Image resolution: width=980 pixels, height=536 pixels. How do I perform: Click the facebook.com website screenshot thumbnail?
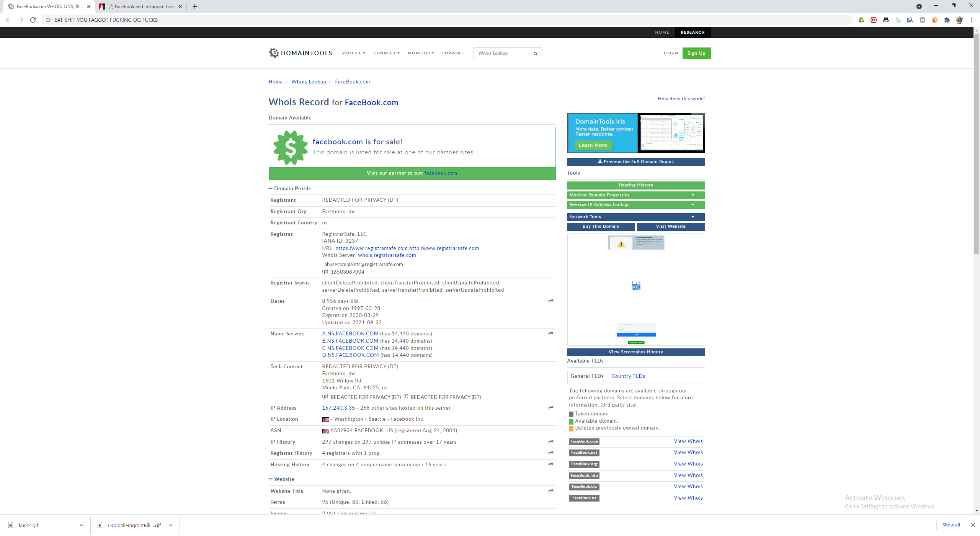tap(636, 290)
